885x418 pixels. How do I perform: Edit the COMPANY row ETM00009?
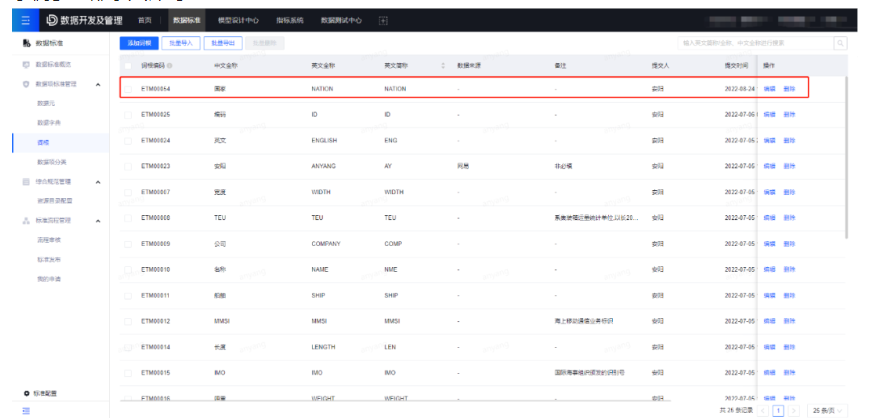click(769, 244)
